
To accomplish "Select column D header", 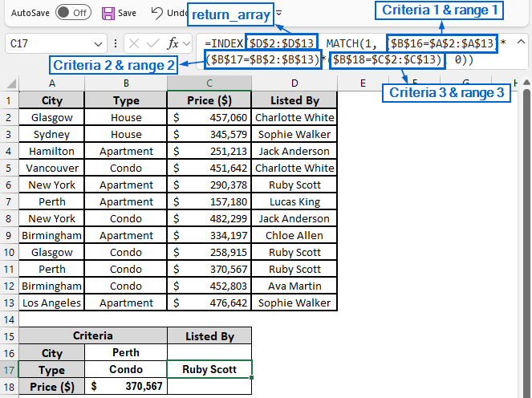I will [x=294, y=83].
